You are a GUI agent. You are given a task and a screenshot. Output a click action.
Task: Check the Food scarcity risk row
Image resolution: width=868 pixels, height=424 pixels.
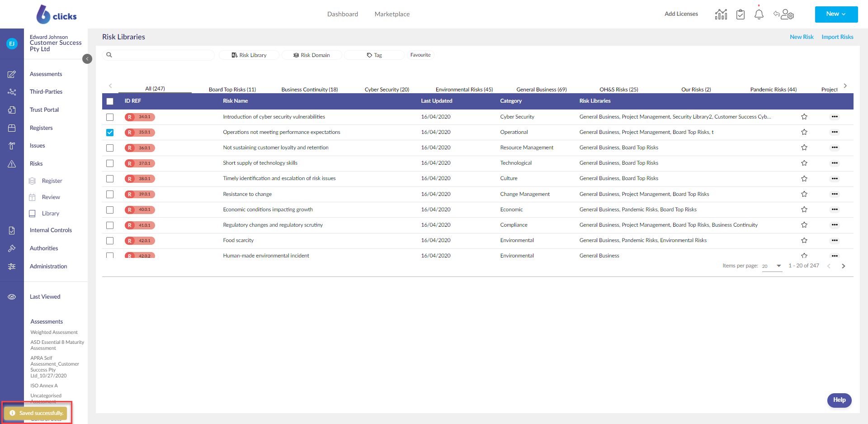tap(110, 241)
